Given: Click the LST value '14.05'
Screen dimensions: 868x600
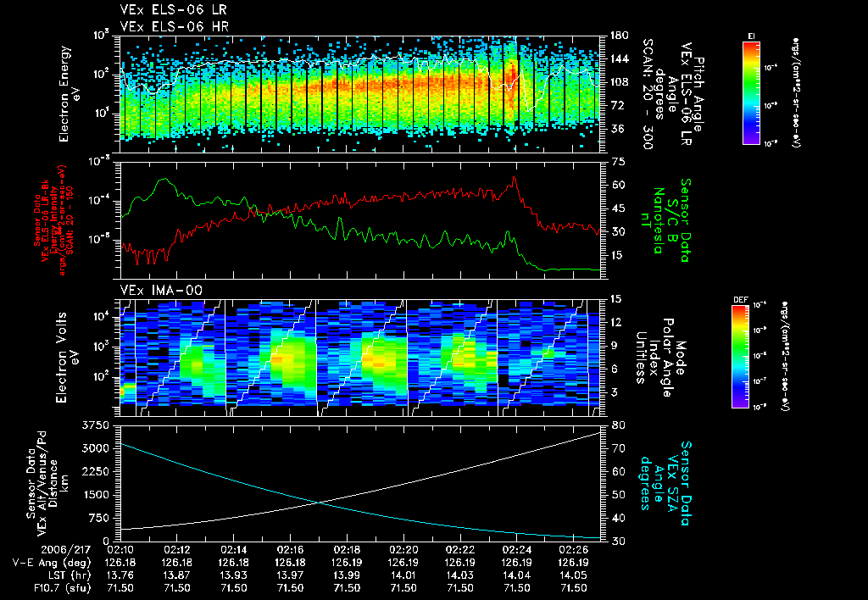Looking at the screenshot, I should [574, 575].
